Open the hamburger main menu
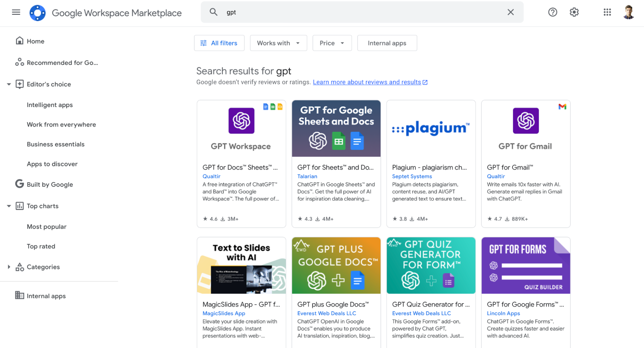This screenshot has height=348, width=644. [x=16, y=12]
